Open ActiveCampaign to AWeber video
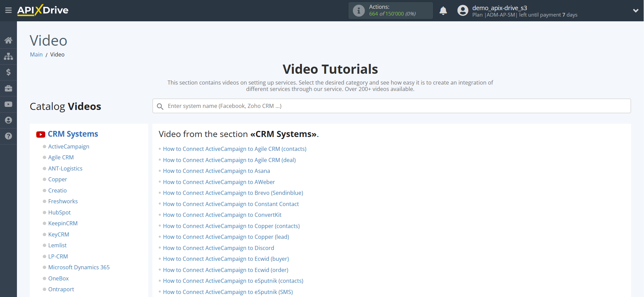644x297 pixels. (219, 182)
